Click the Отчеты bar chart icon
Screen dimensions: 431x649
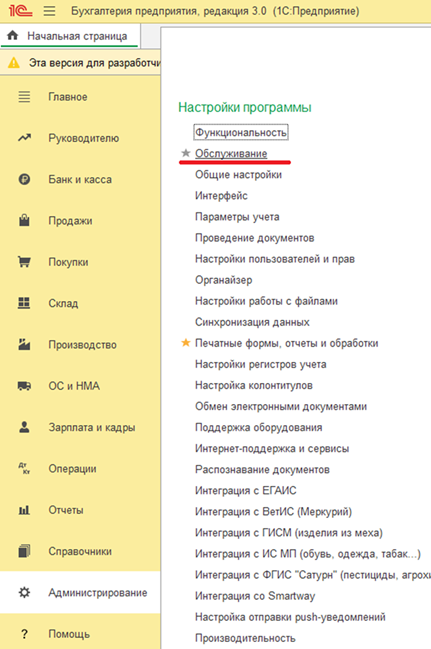point(24,510)
